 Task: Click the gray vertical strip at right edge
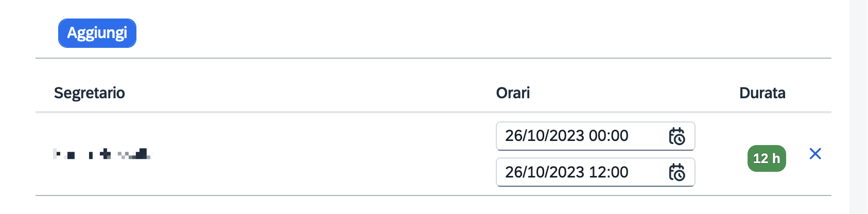coord(858,107)
